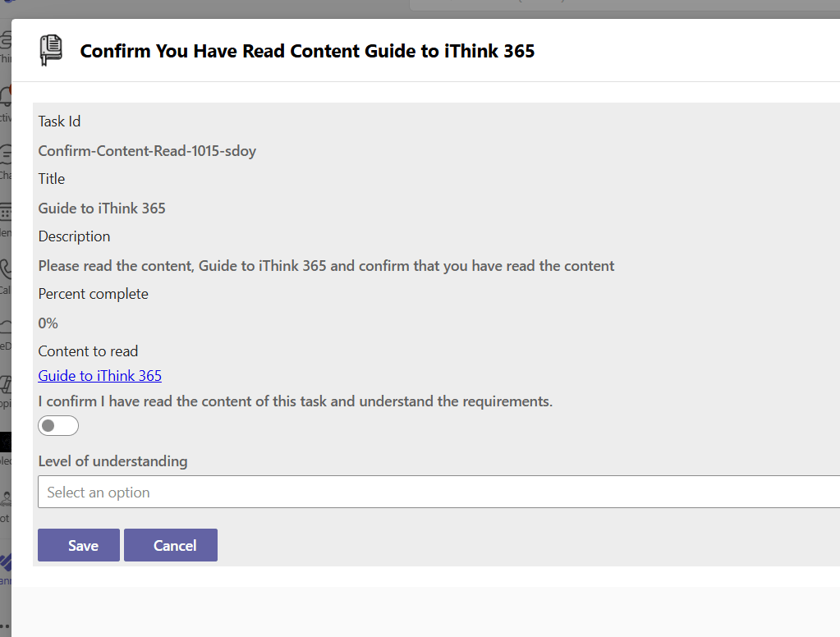Click the 0% percent complete value
This screenshot has height=637, width=840.
click(48, 323)
